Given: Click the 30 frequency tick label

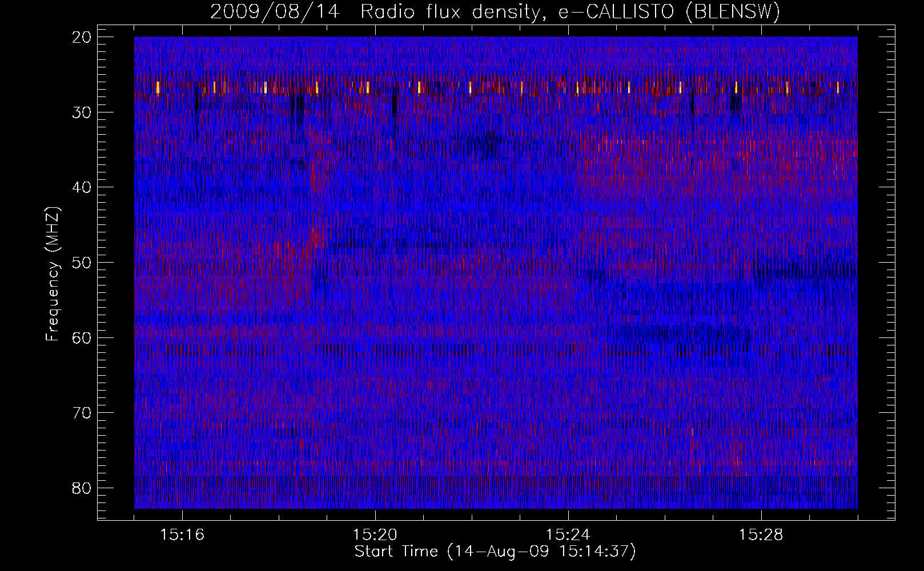Looking at the screenshot, I should click(x=82, y=112).
